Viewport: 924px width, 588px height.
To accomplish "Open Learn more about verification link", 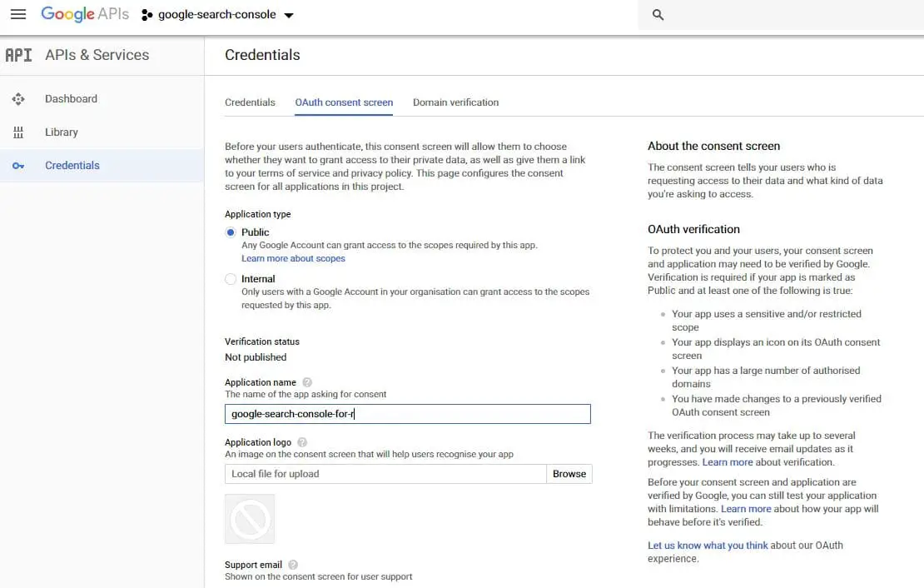I will [x=728, y=462].
